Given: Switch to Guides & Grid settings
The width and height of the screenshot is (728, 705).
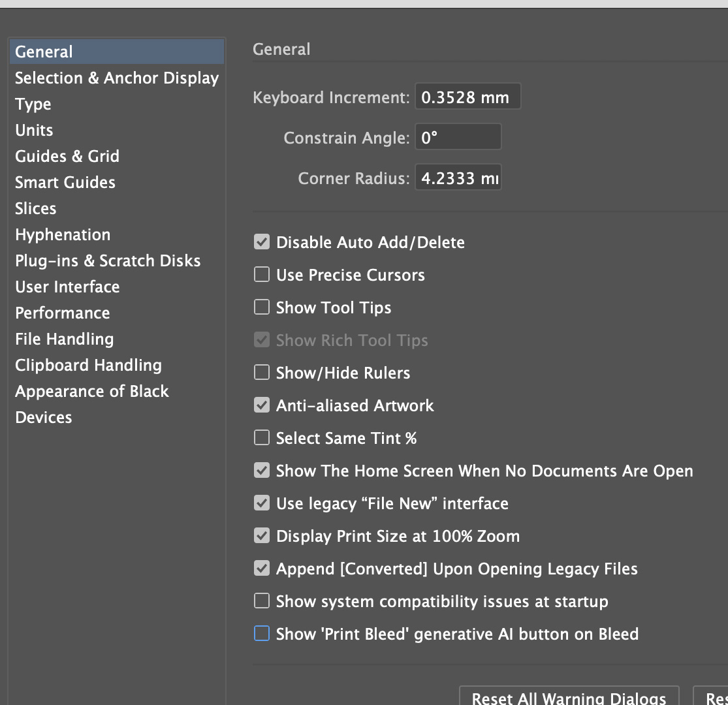Looking at the screenshot, I should point(67,156).
